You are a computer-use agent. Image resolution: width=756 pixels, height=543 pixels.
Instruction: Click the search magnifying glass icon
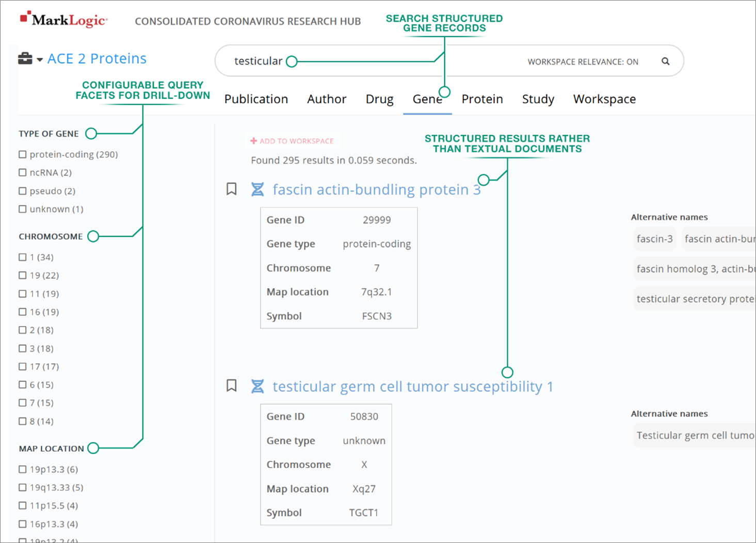(x=665, y=61)
